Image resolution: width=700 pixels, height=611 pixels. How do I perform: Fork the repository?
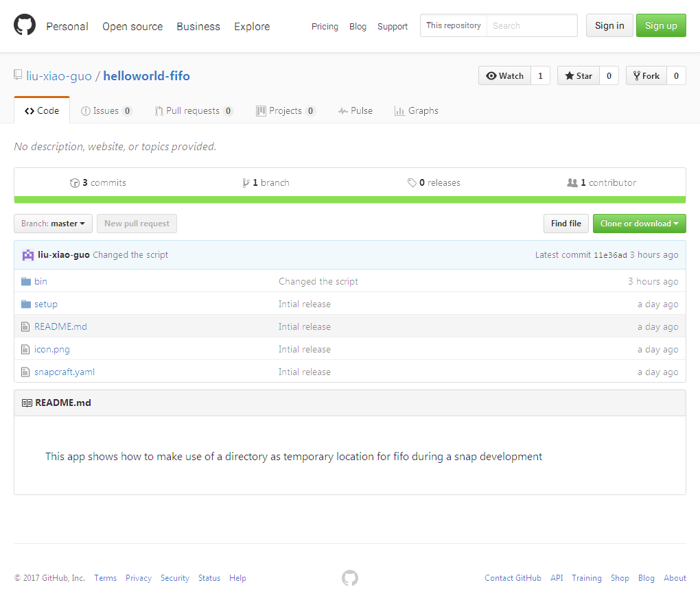646,76
